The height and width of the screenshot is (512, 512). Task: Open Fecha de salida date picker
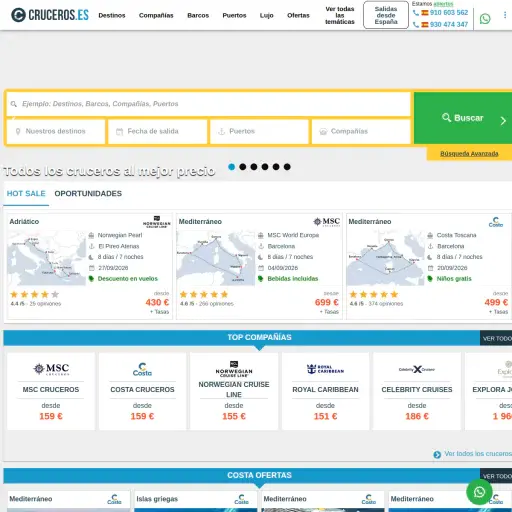coord(157,131)
